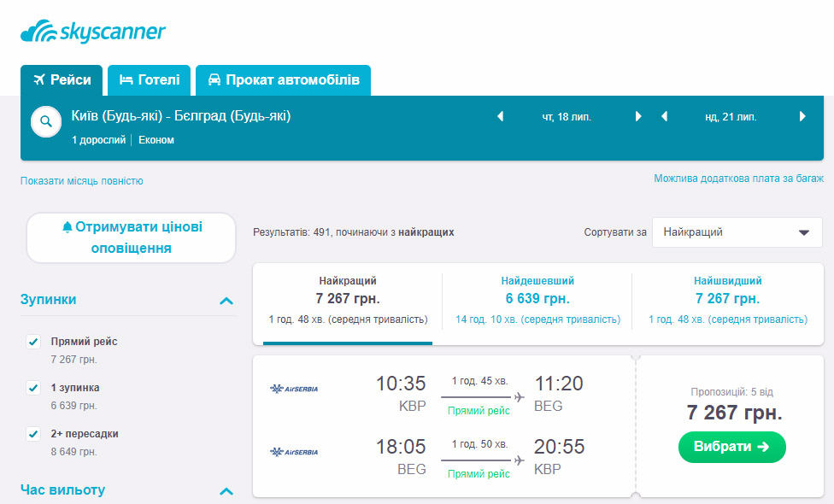Click the Skyscanner logo

click(x=93, y=32)
